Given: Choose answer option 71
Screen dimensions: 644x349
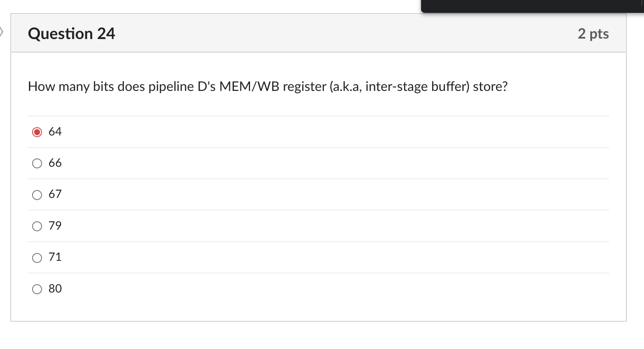Looking at the screenshot, I should (37, 258).
